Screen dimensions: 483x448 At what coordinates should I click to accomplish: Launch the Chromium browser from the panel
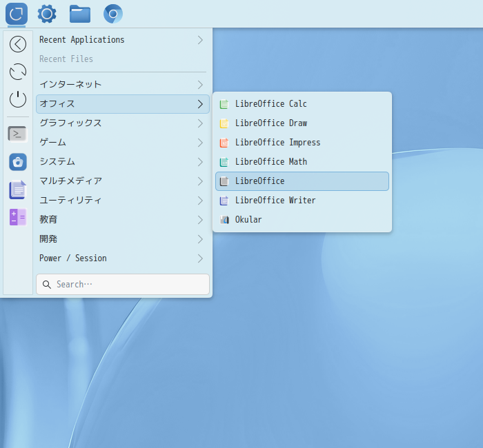[113, 14]
